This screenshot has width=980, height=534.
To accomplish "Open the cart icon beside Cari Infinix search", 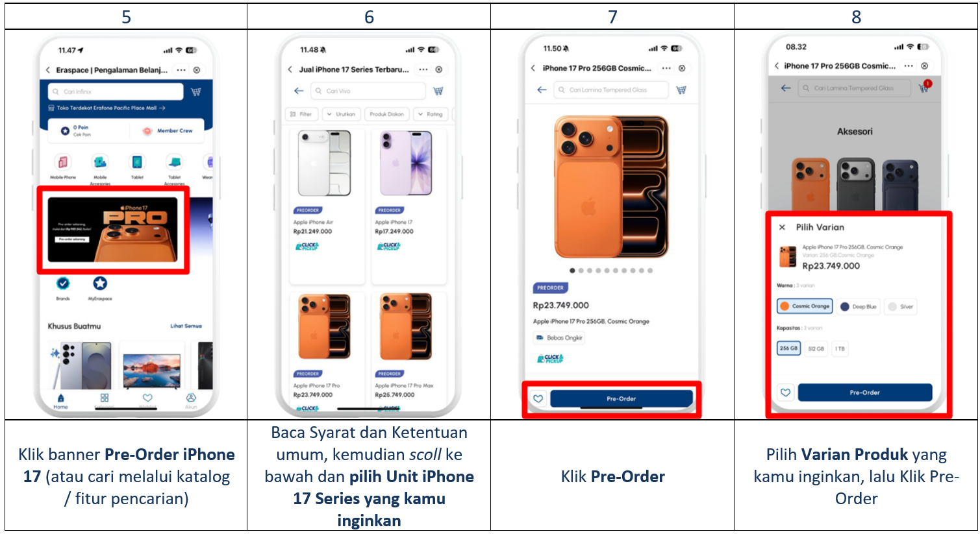I will pyautogui.click(x=195, y=91).
